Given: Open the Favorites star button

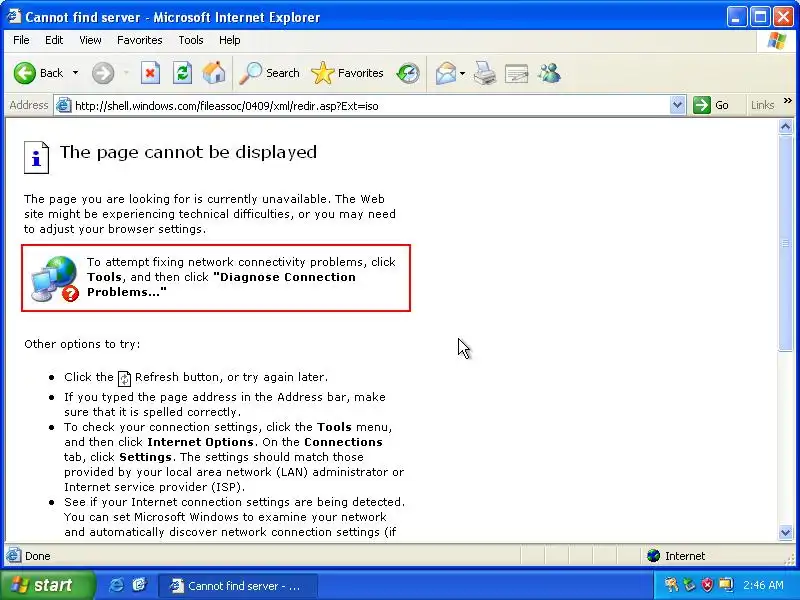Looking at the screenshot, I should point(347,73).
